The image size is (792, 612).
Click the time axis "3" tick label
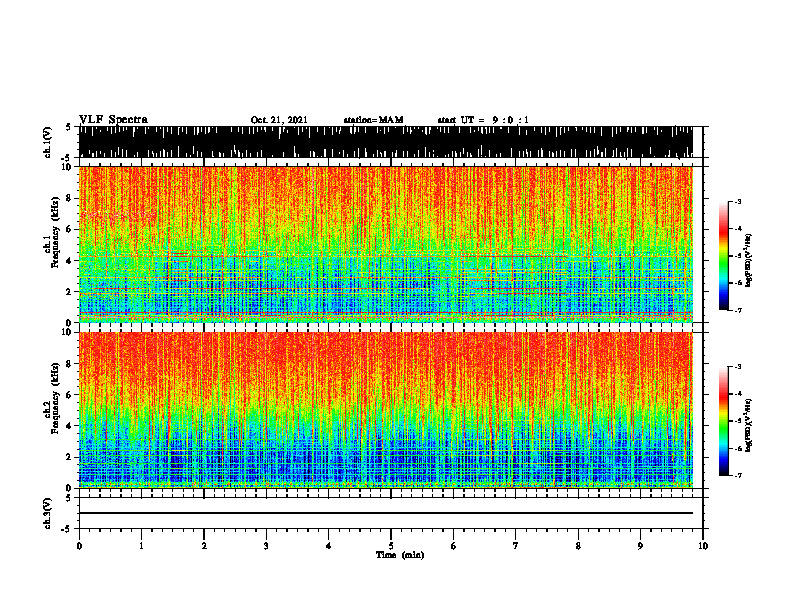266,546
